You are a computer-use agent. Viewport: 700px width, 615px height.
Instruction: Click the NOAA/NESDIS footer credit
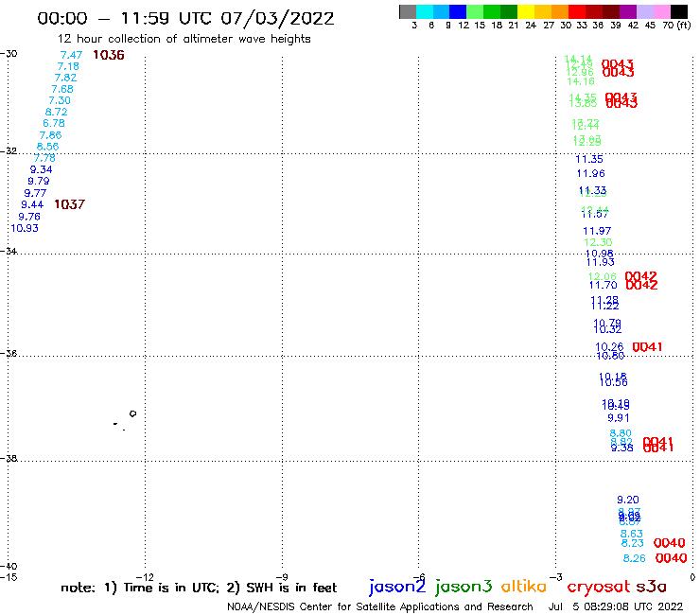coord(380,606)
